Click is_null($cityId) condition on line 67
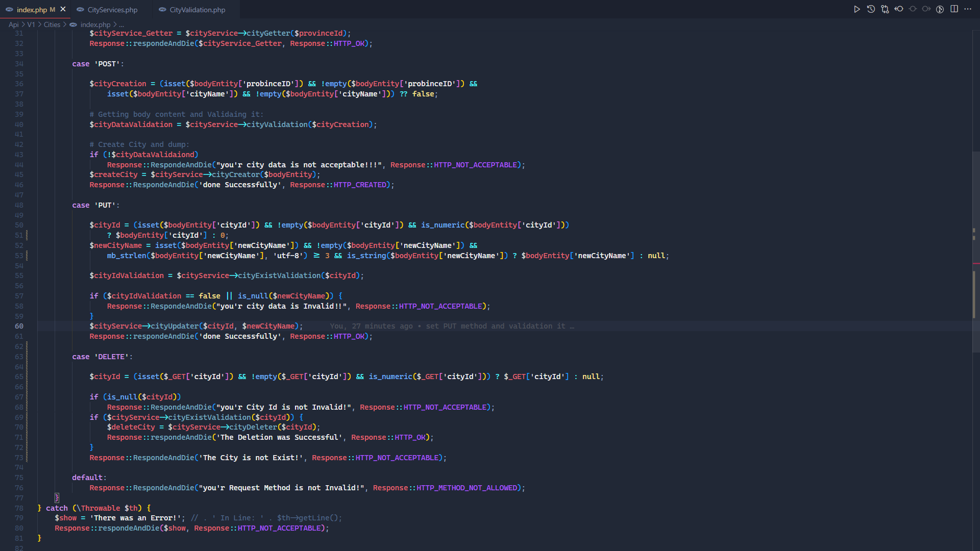The height and width of the screenshot is (551, 980). click(x=142, y=397)
